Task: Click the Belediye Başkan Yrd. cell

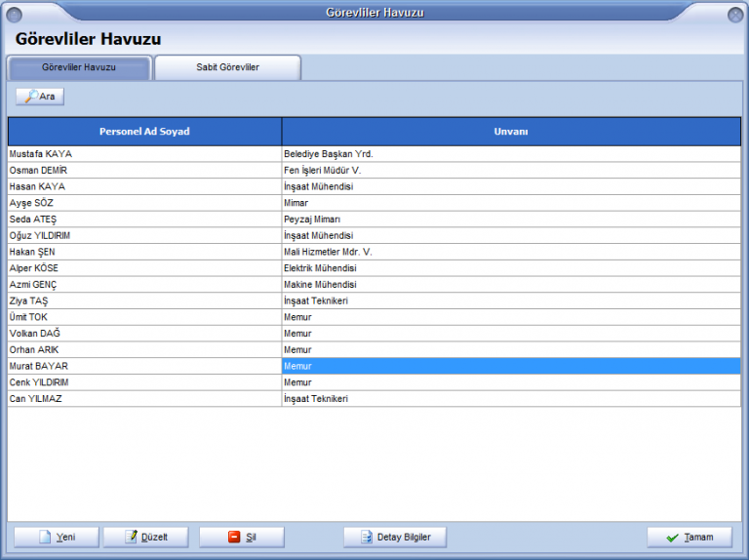Action: point(329,154)
